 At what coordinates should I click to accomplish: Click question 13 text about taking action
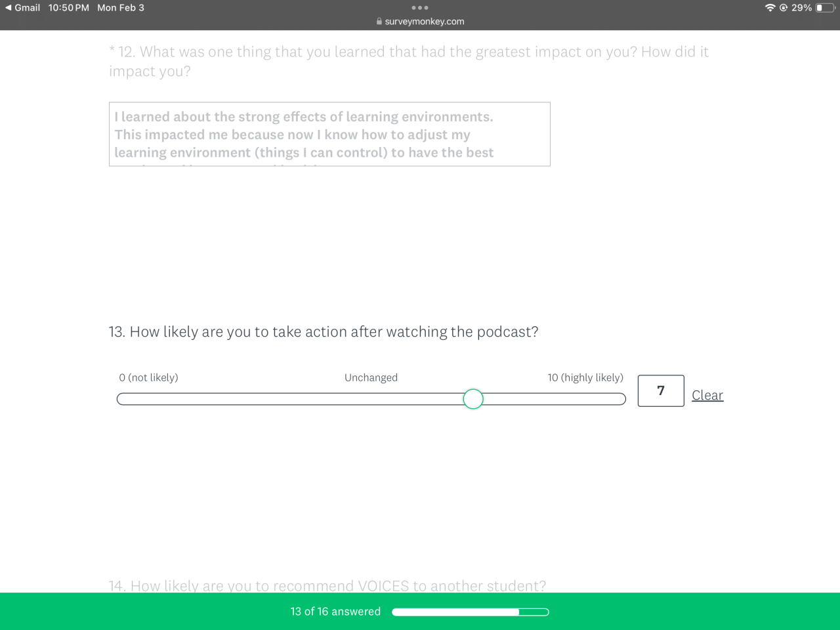(324, 332)
